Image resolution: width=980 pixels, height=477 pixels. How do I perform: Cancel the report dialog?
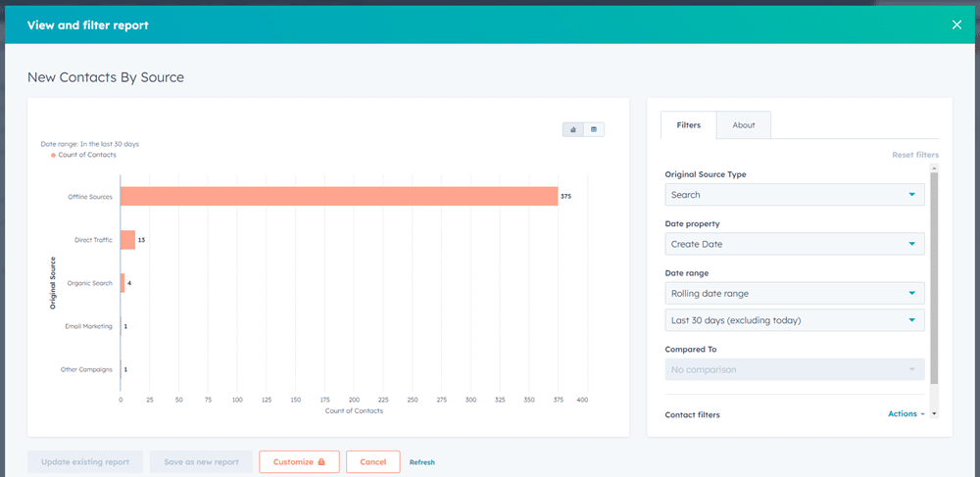coord(372,462)
